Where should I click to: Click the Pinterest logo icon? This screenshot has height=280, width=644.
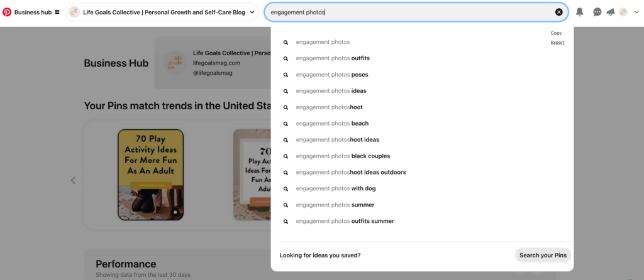pos(7,13)
